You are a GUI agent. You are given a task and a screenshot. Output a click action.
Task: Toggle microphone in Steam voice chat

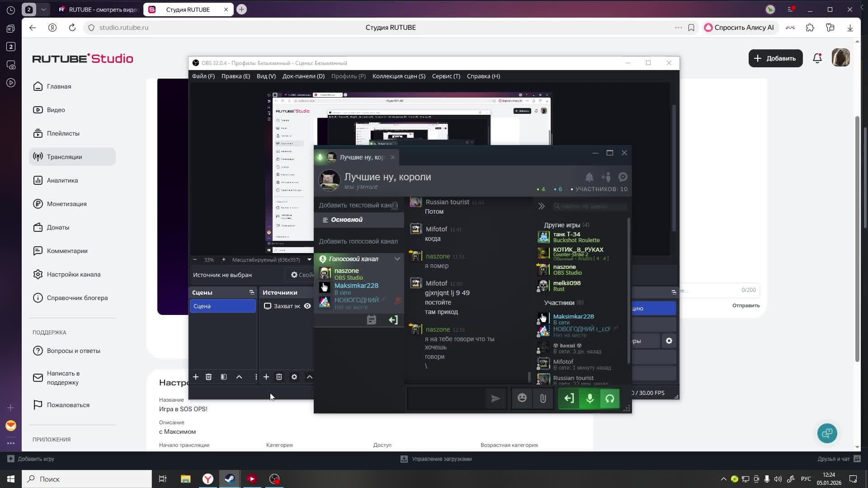[x=590, y=399]
